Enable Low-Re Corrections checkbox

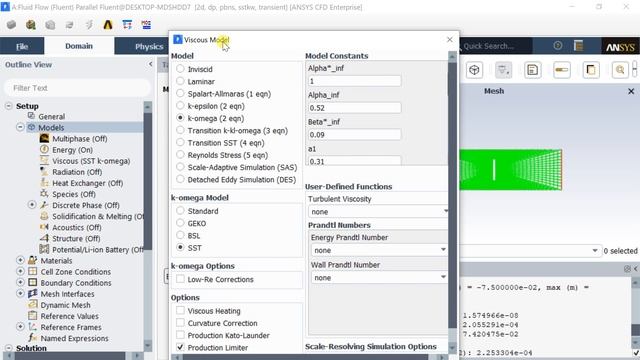coord(180,279)
